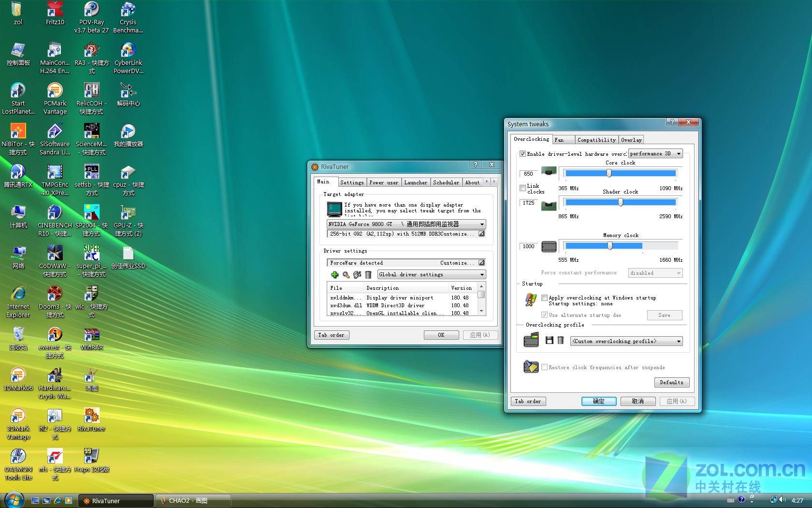
Task: Select the everest shortcut icon
Action: tap(55, 343)
